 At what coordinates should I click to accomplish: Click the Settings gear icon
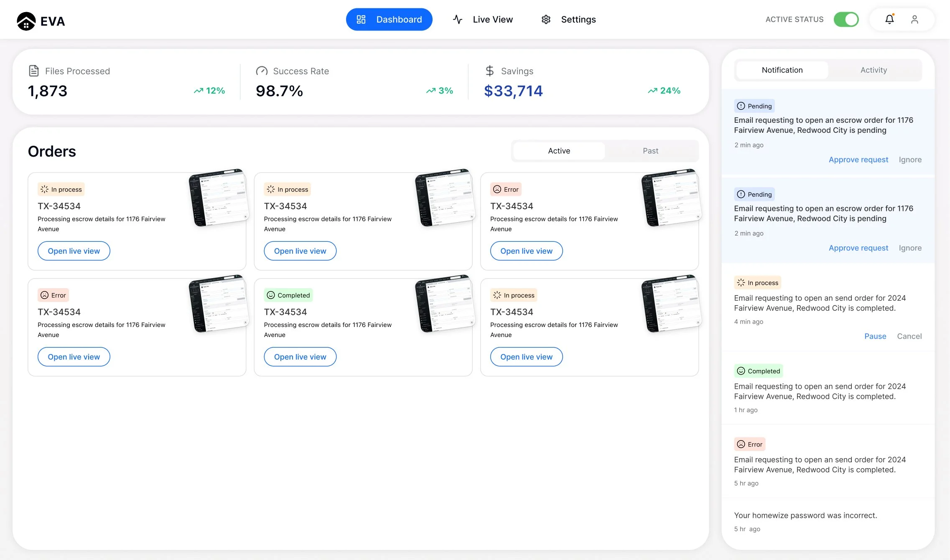coord(546,20)
